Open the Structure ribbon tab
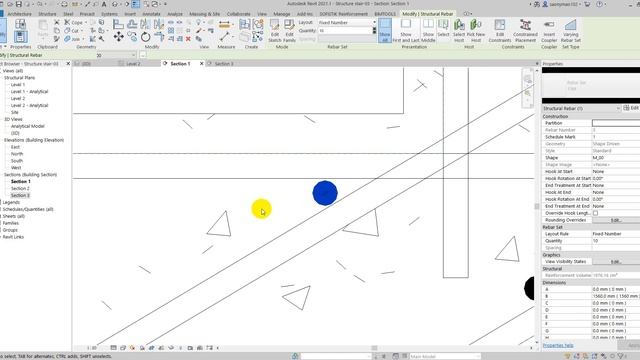The height and width of the screenshot is (360, 640). (x=47, y=14)
